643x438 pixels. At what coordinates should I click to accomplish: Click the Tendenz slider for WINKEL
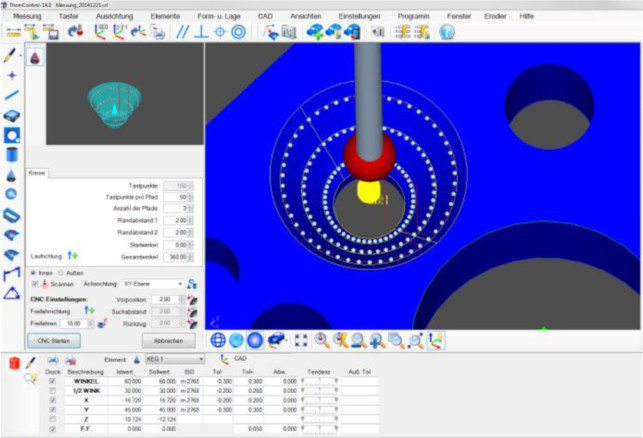pyautogui.click(x=320, y=381)
